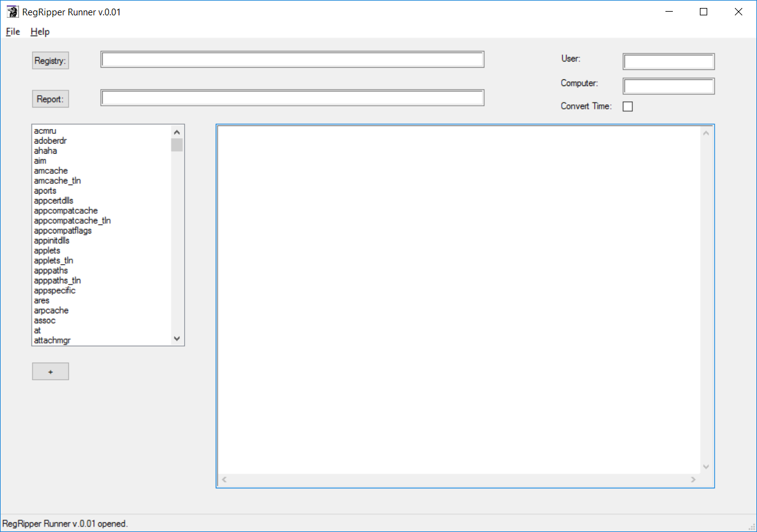Screen dimensions: 757x532
Task: Click the Report path input box
Action: click(292, 97)
